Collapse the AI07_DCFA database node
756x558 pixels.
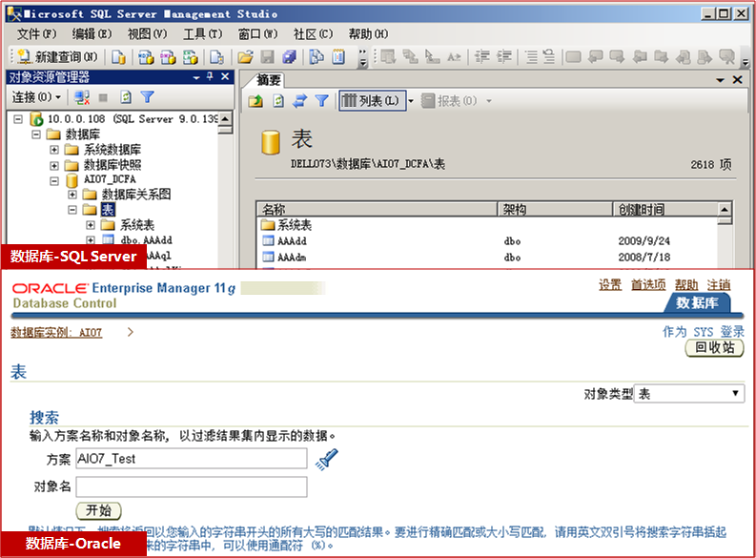click(x=54, y=181)
